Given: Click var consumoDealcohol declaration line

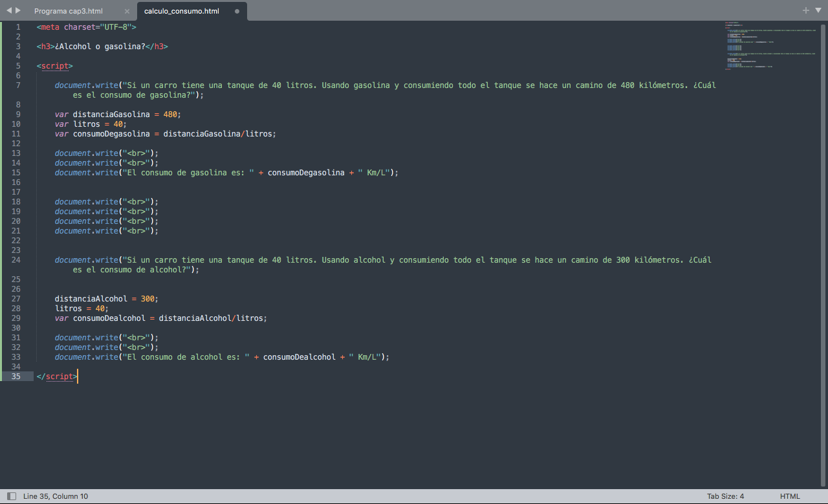Looking at the screenshot, I should tap(161, 318).
